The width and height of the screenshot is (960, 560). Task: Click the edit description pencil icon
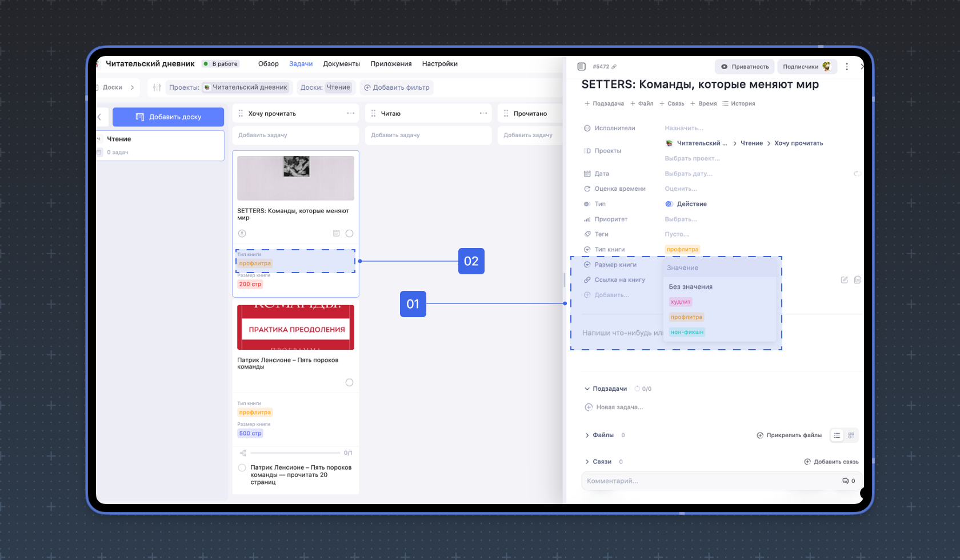(844, 280)
